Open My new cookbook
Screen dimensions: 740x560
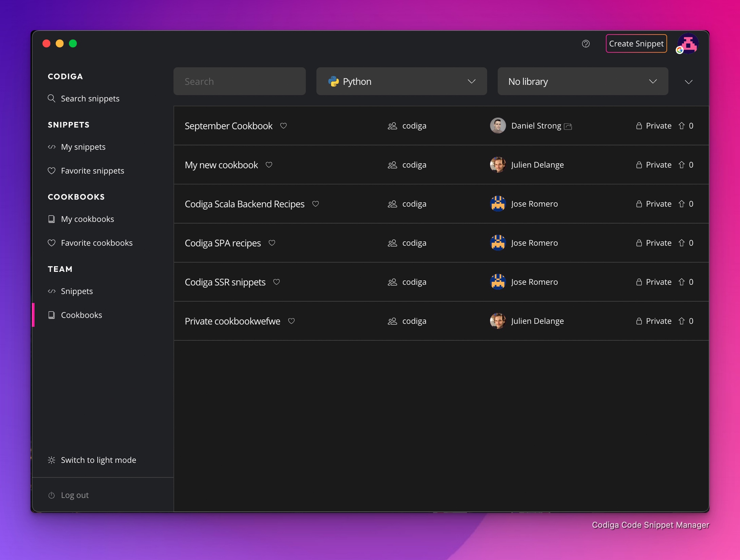[221, 165]
